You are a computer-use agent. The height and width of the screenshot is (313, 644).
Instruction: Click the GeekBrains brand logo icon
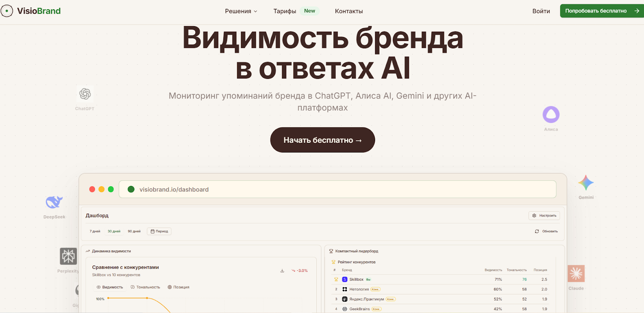coord(345,309)
